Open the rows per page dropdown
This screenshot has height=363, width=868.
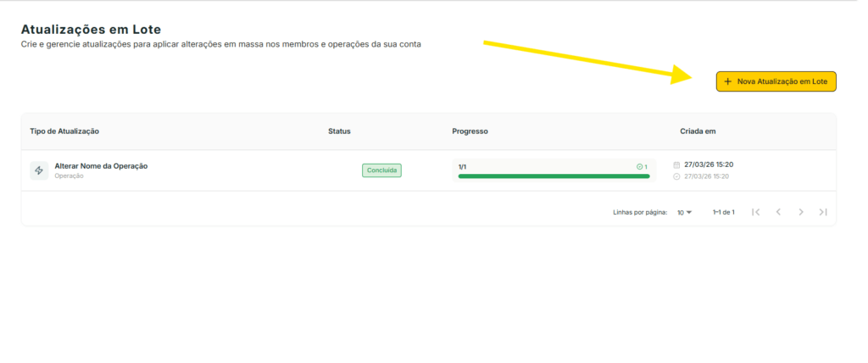685,212
